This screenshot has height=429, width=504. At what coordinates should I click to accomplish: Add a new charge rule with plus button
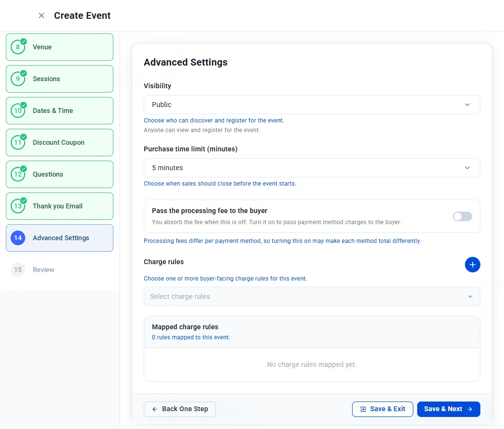click(x=472, y=265)
